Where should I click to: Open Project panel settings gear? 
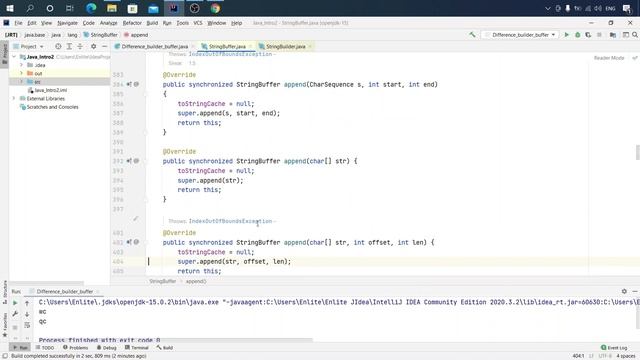pos(93,47)
